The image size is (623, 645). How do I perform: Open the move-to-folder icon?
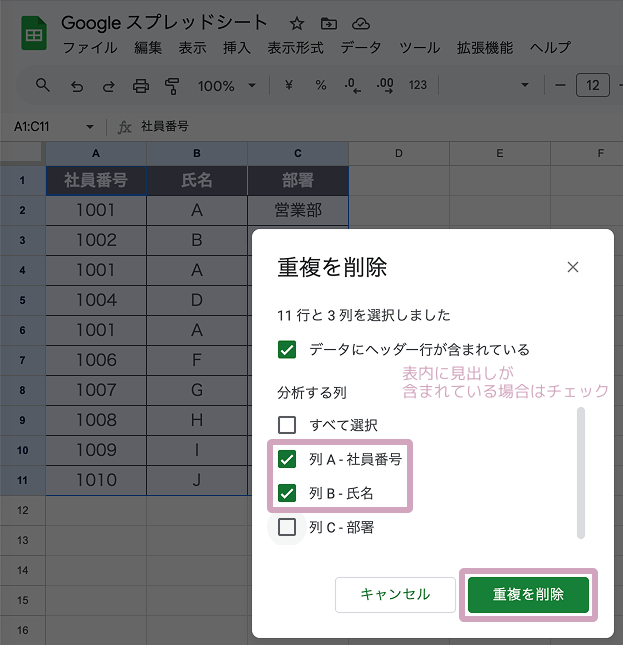(x=329, y=23)
